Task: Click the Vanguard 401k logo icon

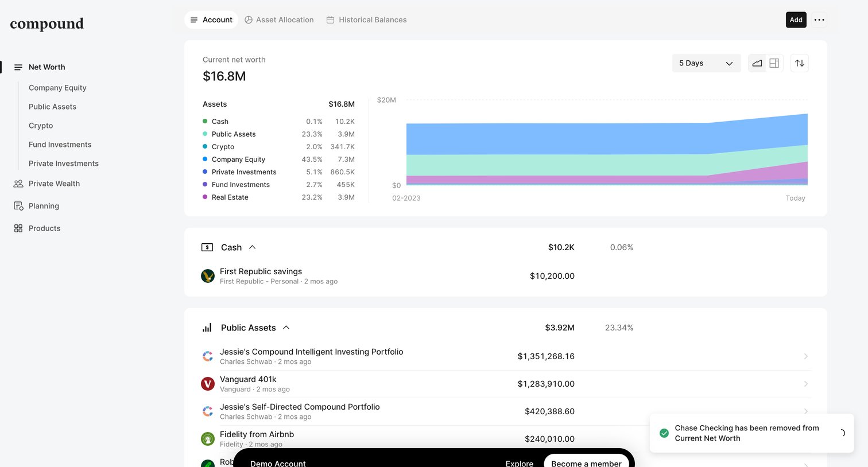Action: tap(208, 384)
